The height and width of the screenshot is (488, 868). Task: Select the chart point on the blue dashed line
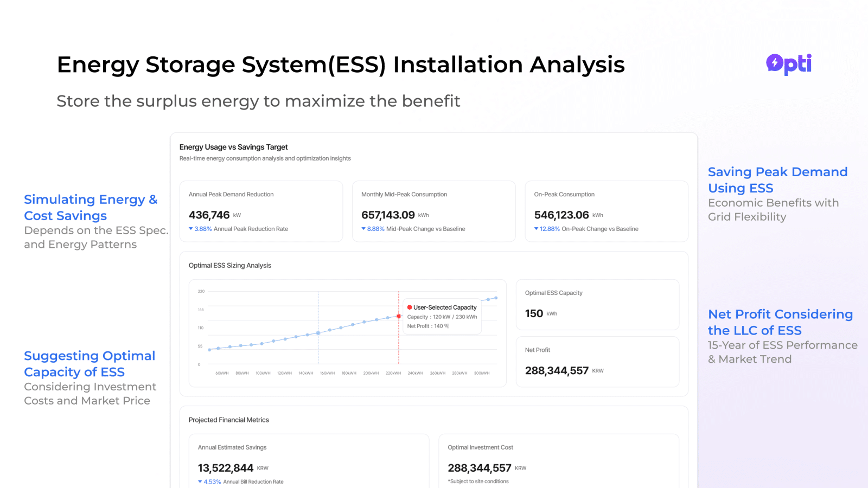click(x=318, y=333)
